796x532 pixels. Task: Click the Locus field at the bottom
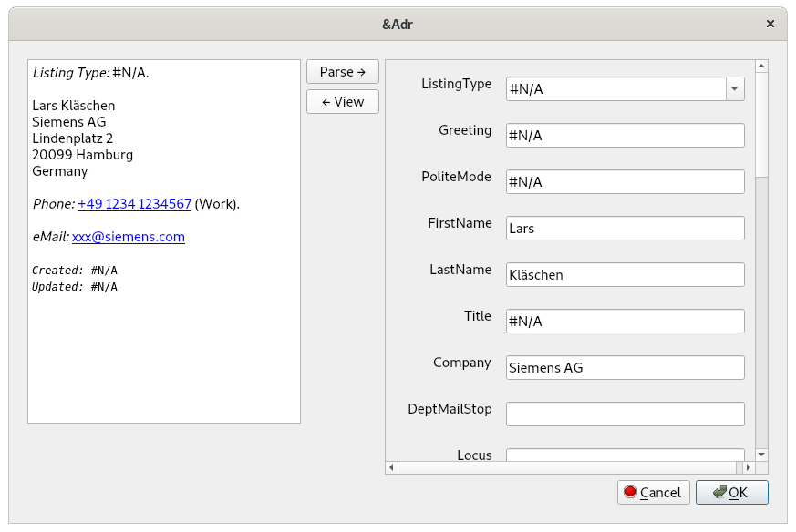[x=625, y=455]
